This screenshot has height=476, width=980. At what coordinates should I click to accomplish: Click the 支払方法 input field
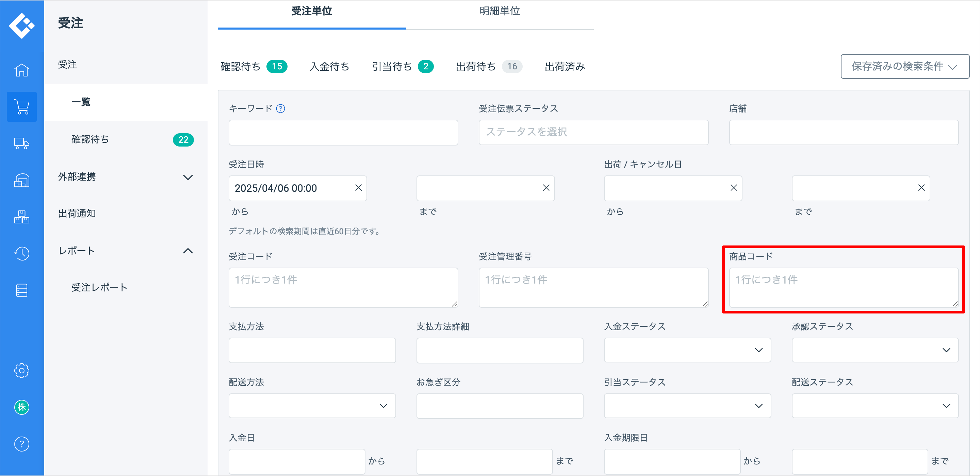[x=312, y=350]
